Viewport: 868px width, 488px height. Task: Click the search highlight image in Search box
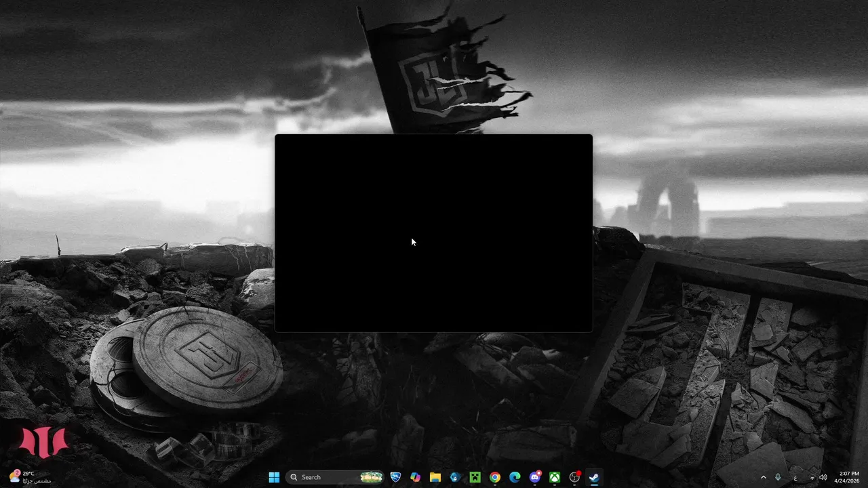371,477
